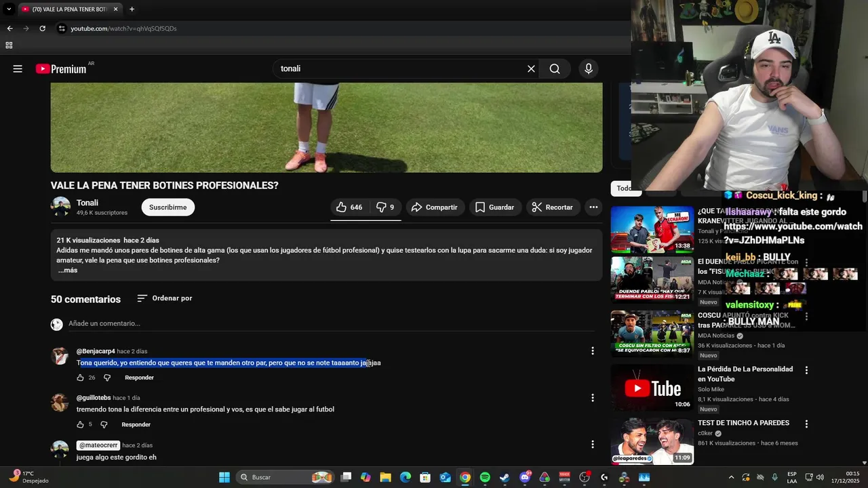Save video with Guardar button

494,207
